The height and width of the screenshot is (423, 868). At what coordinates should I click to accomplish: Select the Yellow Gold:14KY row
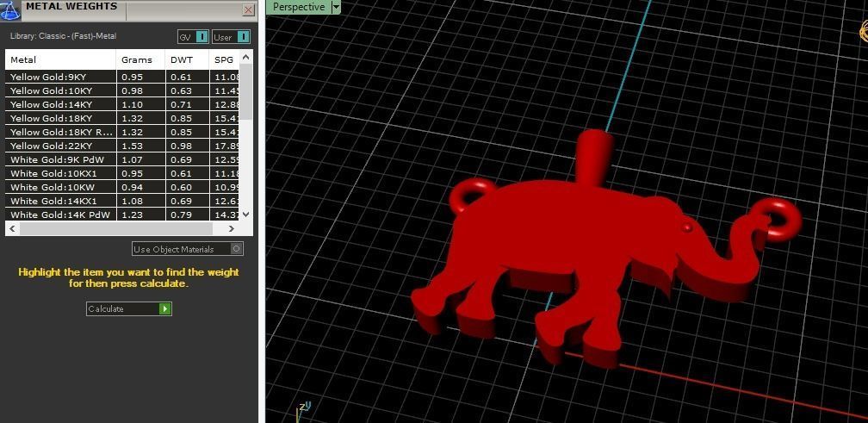tap(123, 104)
